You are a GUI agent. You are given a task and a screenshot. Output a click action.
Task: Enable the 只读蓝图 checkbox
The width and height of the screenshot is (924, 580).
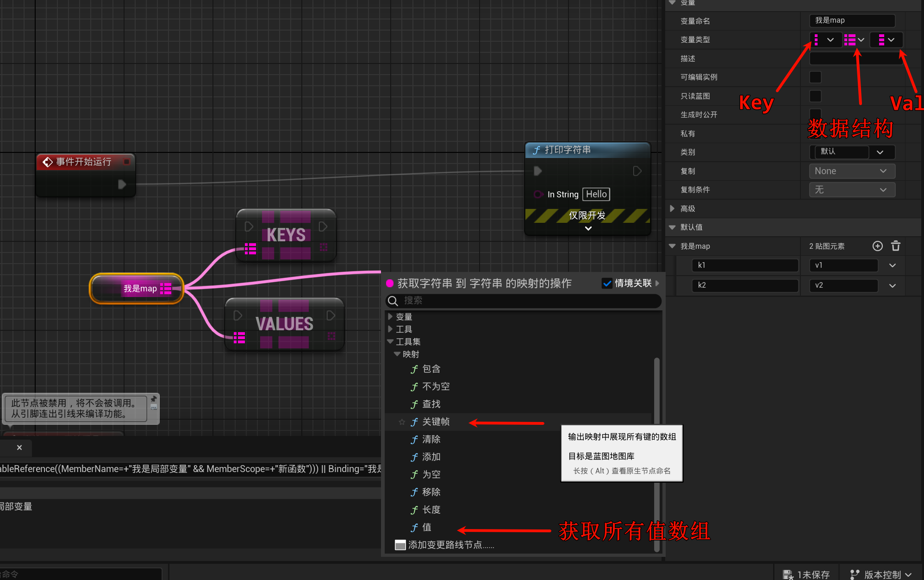tap(815, 96)
